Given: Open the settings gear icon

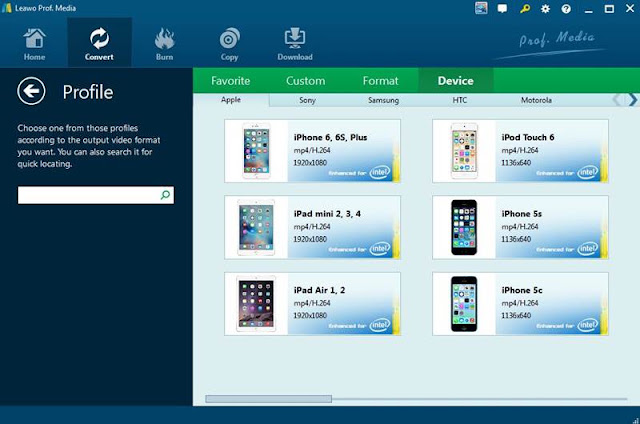Looking at the screenshot, I should [545, 9].
